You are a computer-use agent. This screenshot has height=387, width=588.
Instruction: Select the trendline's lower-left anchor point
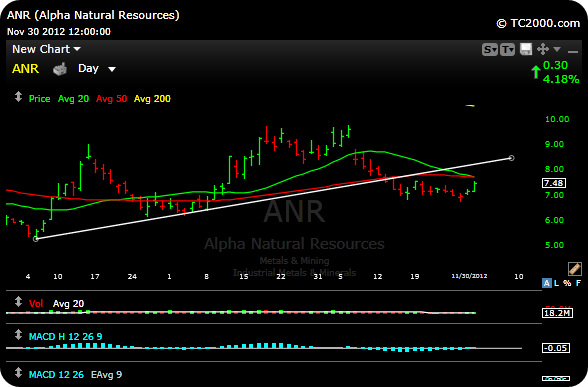(x=36, y=239)
